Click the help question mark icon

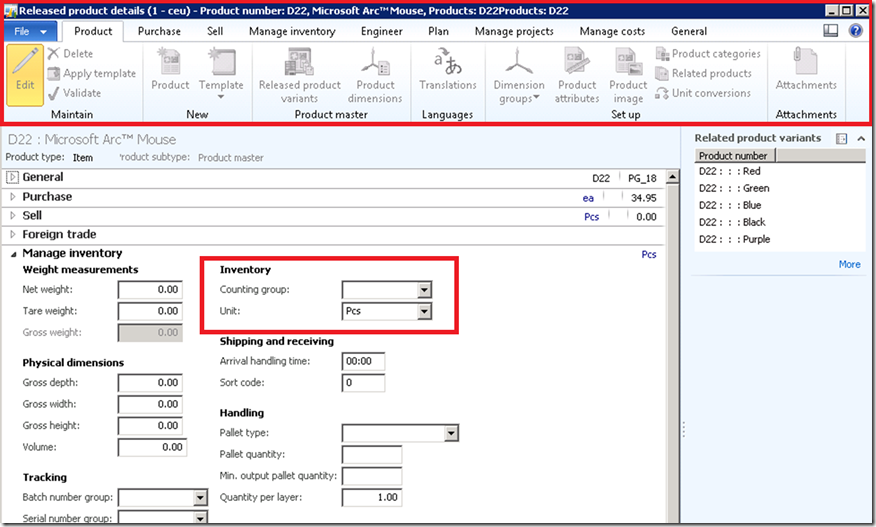tap(856, 31)
